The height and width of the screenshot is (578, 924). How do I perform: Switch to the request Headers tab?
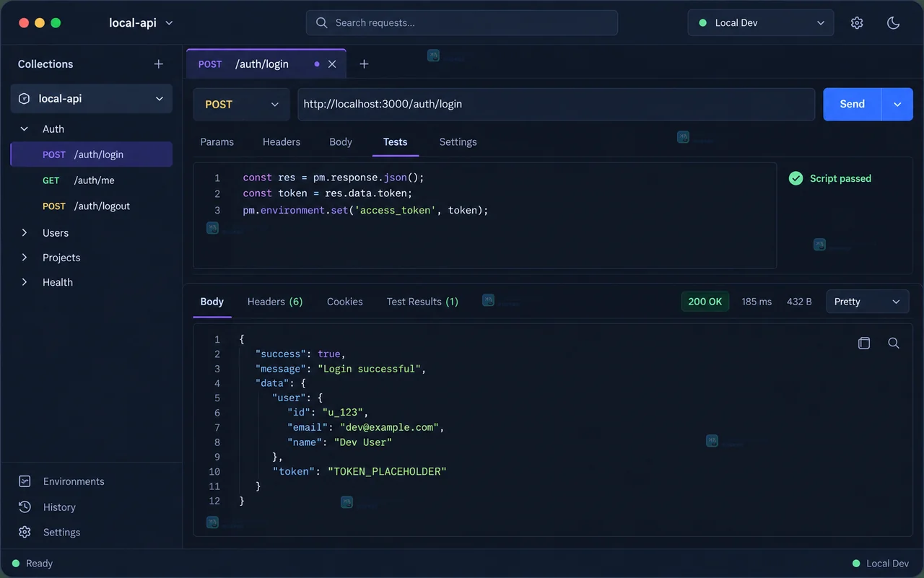pos(282,142)
